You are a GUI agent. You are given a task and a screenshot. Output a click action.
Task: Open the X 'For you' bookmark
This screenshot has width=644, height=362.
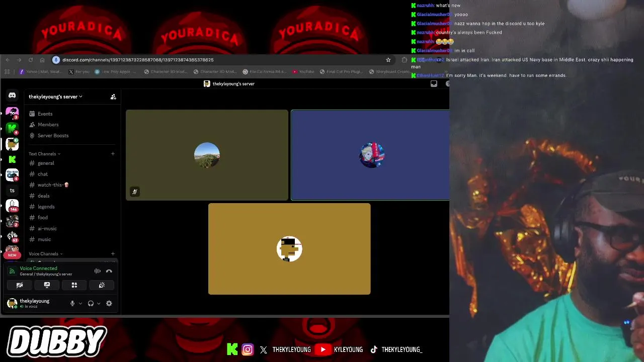pyautogui.click(x=78, y=71)
